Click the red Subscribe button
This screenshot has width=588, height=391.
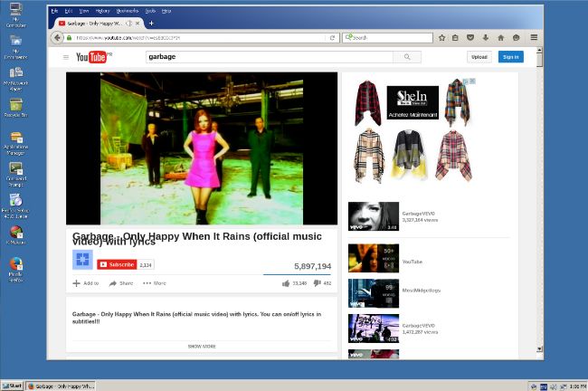point(117,264)
